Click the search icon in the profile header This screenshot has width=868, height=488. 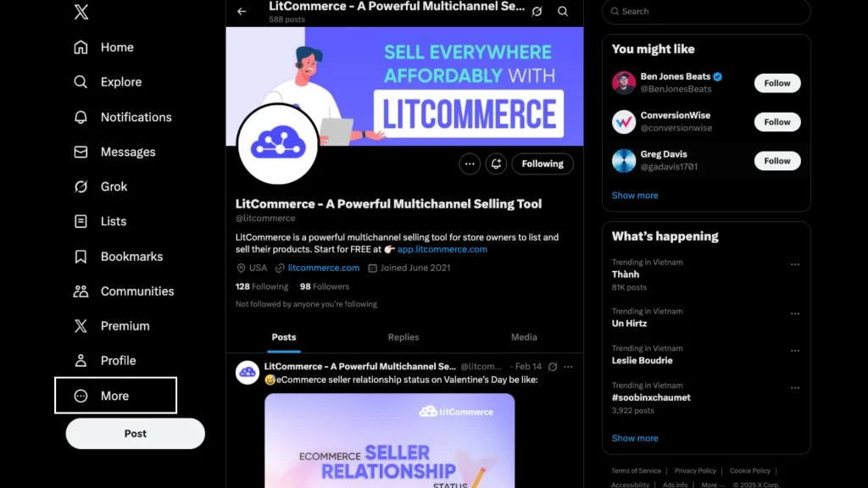563,11
